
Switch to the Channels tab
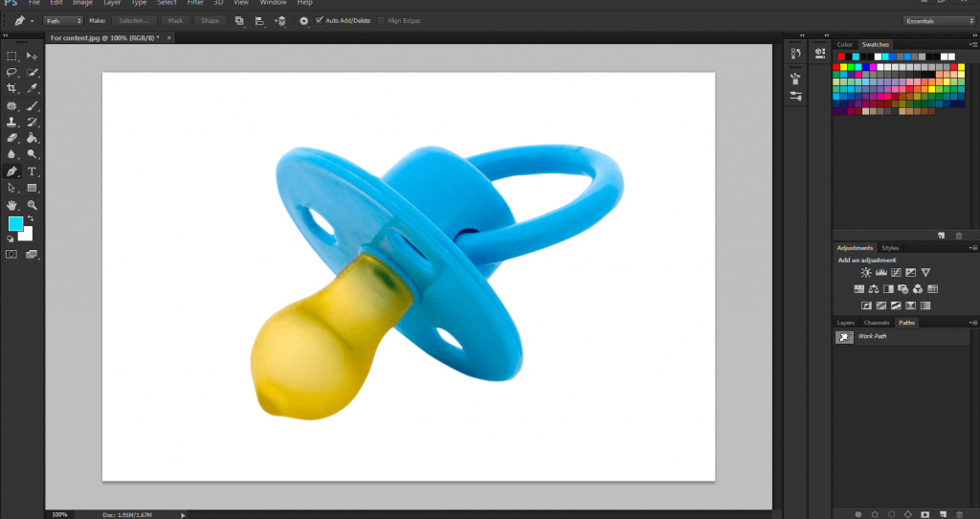point(877,323)
